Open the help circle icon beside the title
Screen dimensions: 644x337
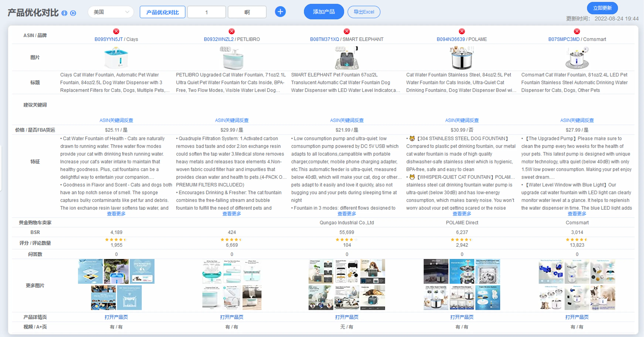click(64, 13)
